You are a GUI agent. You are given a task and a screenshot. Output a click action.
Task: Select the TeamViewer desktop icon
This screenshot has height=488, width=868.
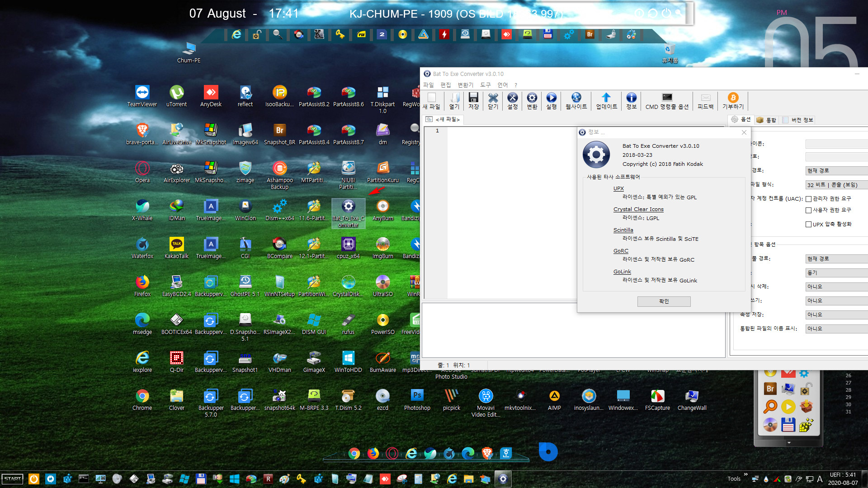(142, 96)
